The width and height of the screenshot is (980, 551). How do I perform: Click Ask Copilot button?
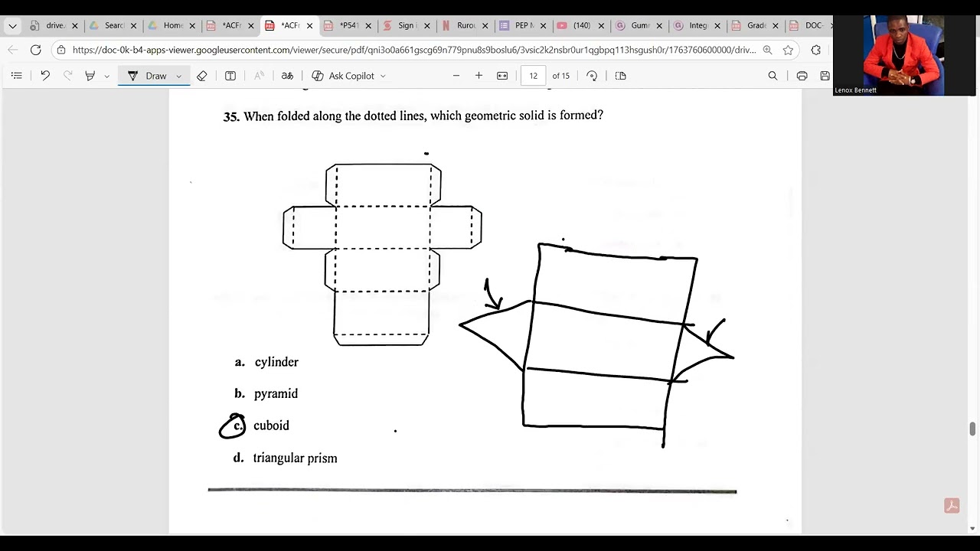[343, 76]
